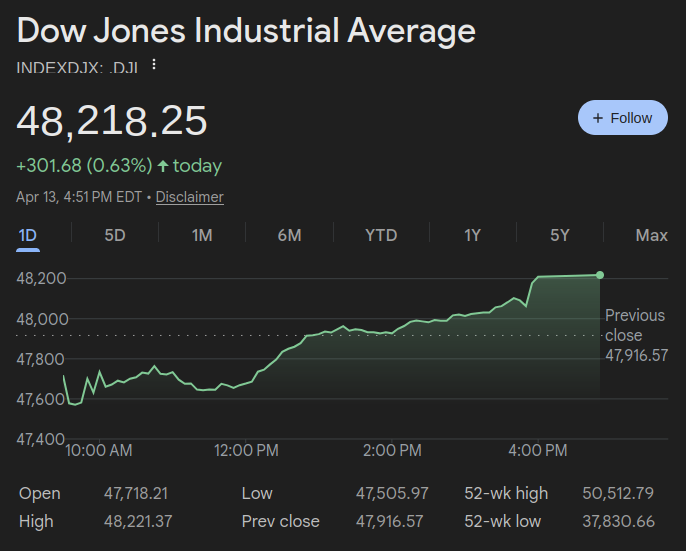This screenshot has height=551, width=686.
Task: Switch to the 5Y chart tab
Action: point(560,235)
